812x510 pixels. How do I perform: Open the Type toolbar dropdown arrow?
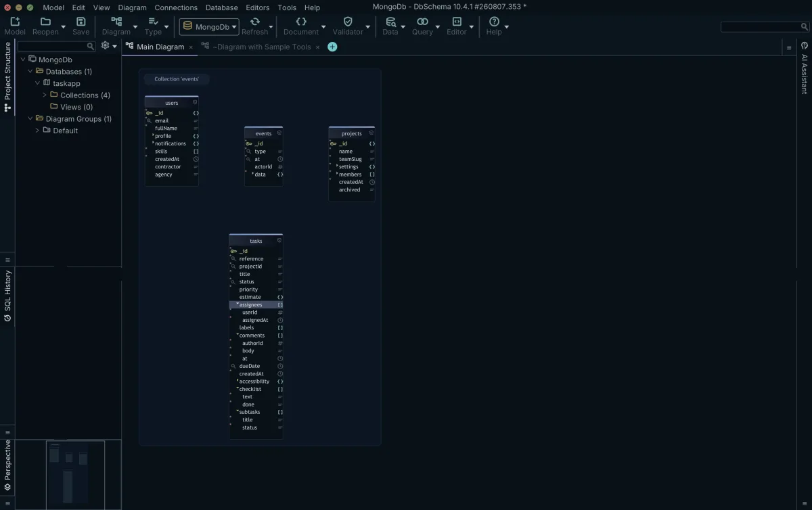[166, 27]
